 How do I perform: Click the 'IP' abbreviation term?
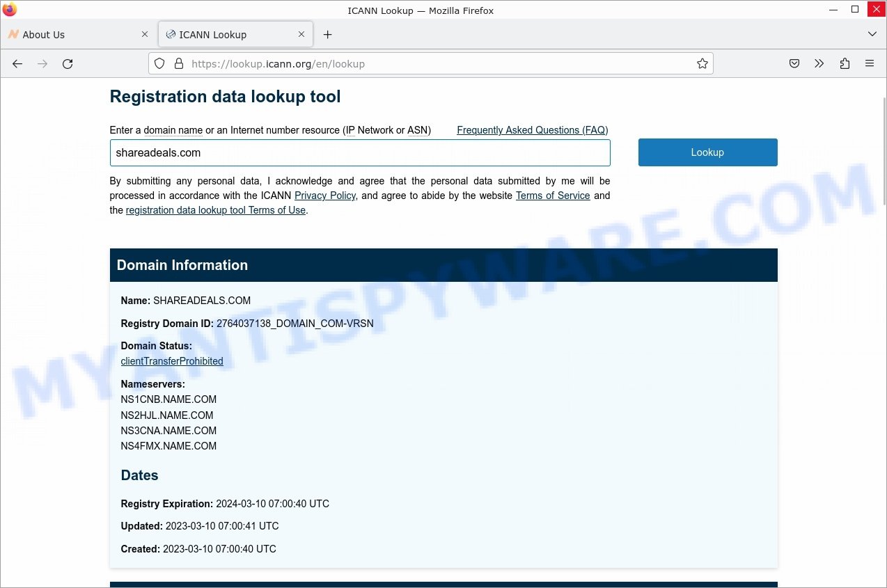[x=350, y=130]
